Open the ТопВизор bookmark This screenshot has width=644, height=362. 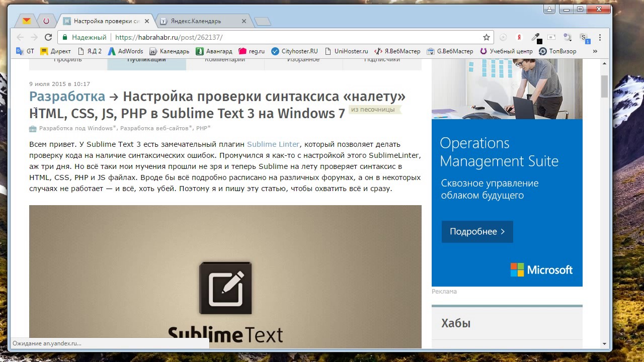[557, 51]
